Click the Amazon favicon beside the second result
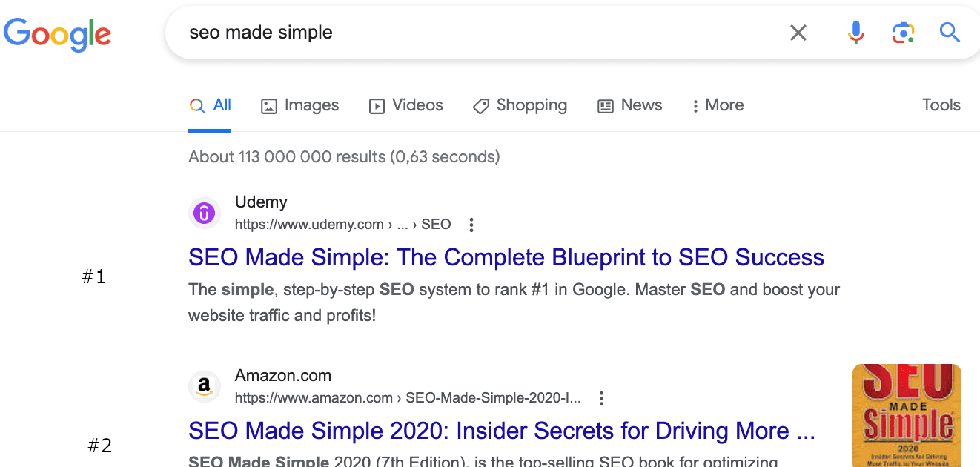The height and width of the screenshot is (467, 980). pyautogui.click(x=205, y=386)
